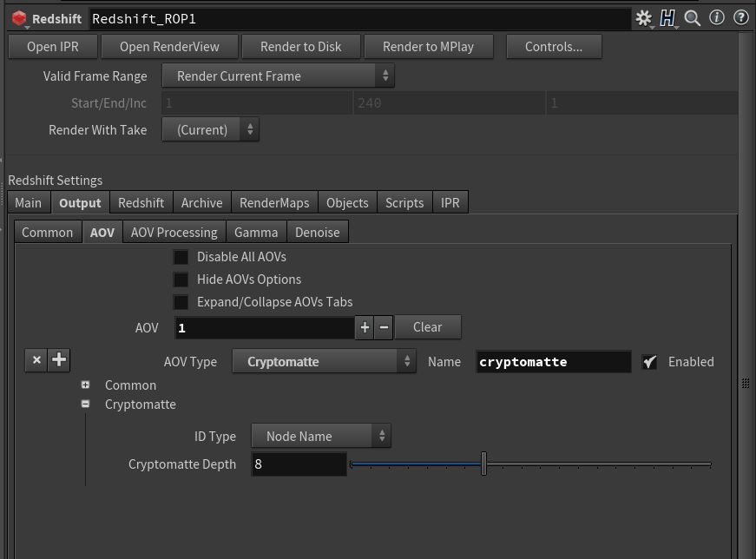Select the Output tab
This screenshot has width=756, height=559.
click(x=80, y=202)
